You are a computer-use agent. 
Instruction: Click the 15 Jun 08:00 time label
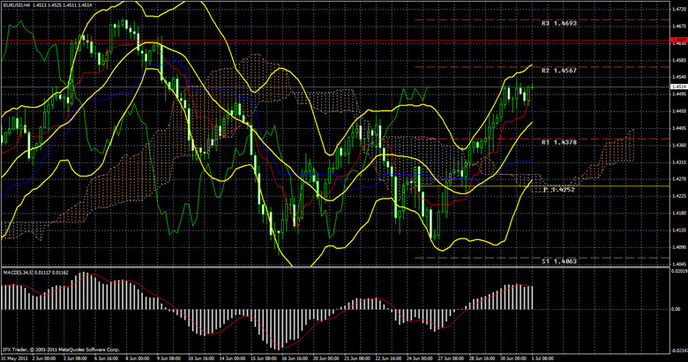(x=263, y=358)
